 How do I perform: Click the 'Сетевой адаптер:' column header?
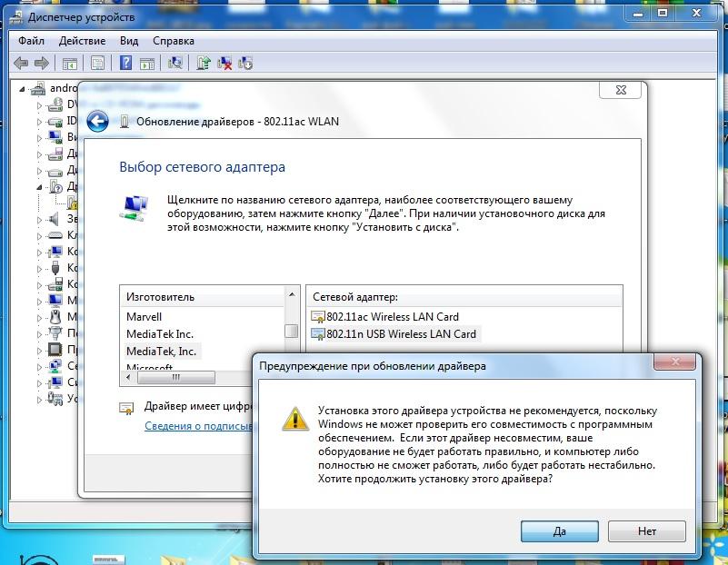pyautogui.click(x=464, y=297)
